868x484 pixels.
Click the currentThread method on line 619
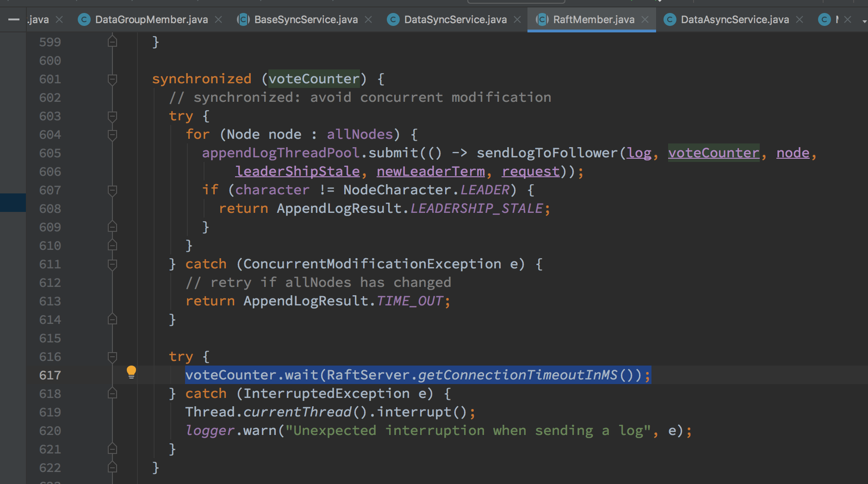pos(298,412)
